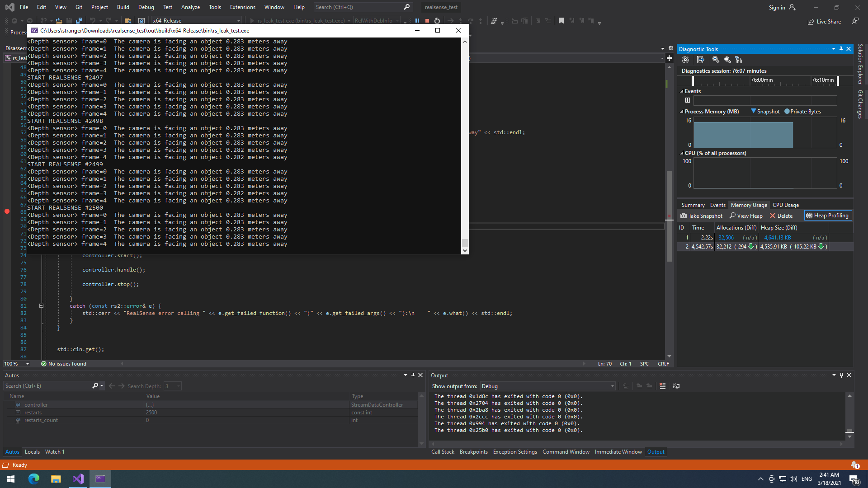868x488 pixels.
Task: Collapse the CPU usage section
Action: 682,153
